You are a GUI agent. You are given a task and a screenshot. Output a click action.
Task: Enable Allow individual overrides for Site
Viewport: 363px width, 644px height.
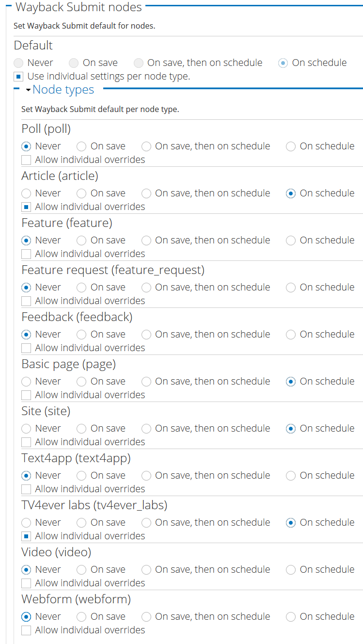pyautogui.click(x=26, y=442)
